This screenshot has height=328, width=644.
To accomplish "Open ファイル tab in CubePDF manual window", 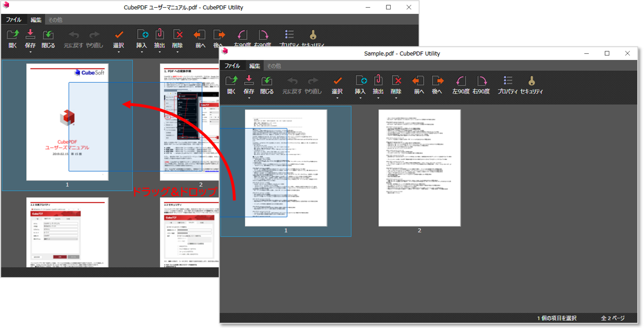I will pyautogui.click(x=14, y=20).
